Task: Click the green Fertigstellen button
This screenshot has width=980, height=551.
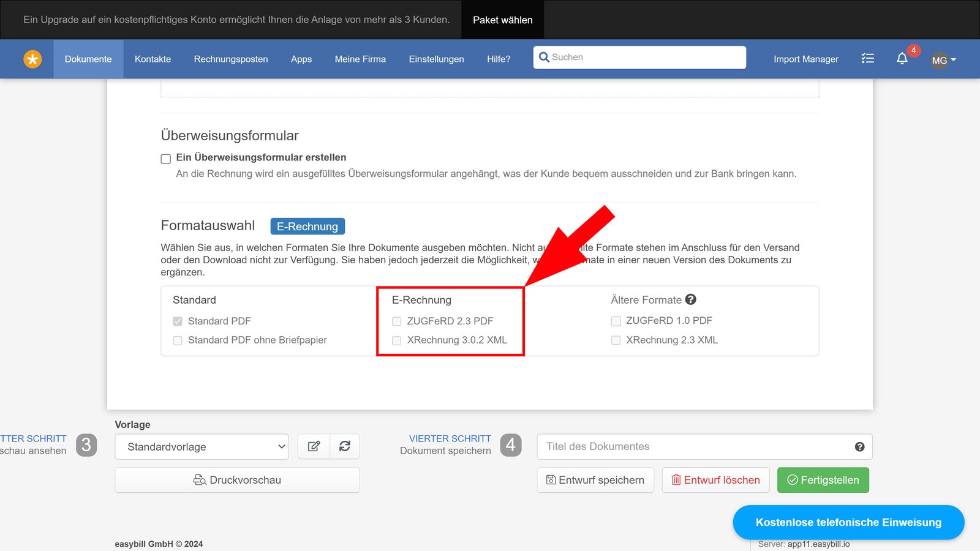Action: [823, 480]
